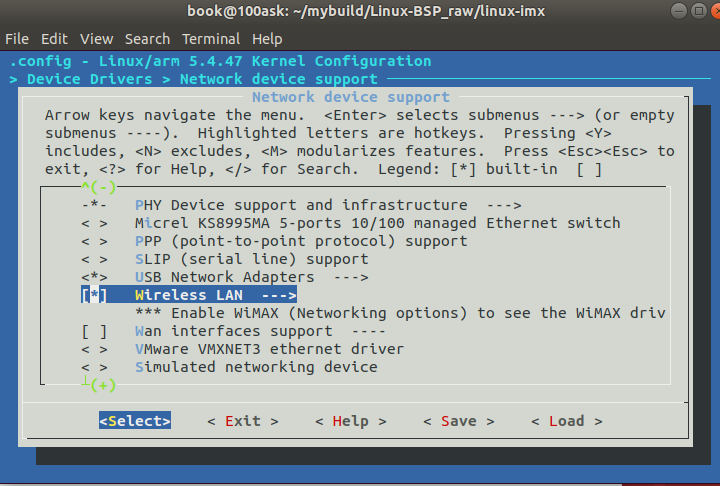Toggle Simulated networking device tristate marker
This screenshot has height=486, width=720.
94,367
